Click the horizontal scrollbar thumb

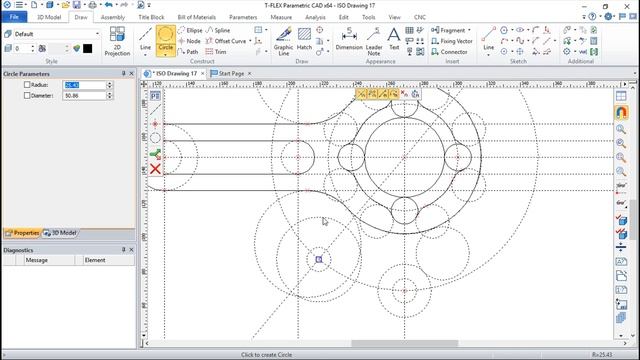[404, 343]
